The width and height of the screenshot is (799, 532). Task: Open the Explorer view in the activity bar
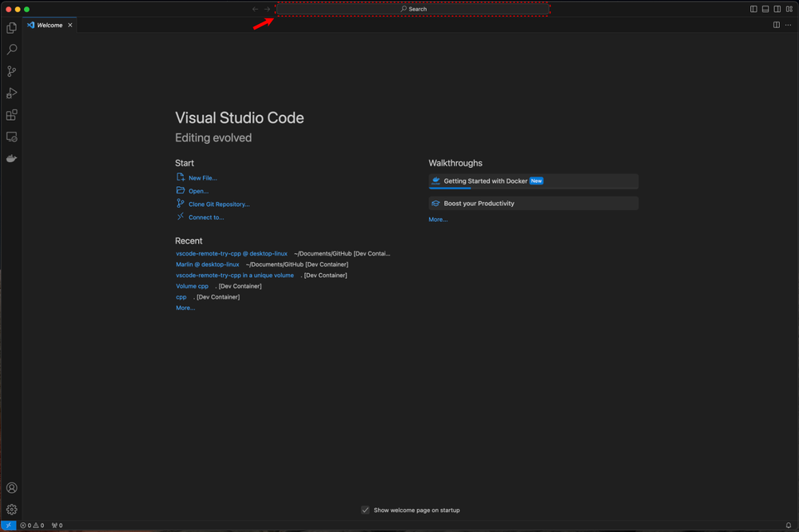[x=11, y=27]
